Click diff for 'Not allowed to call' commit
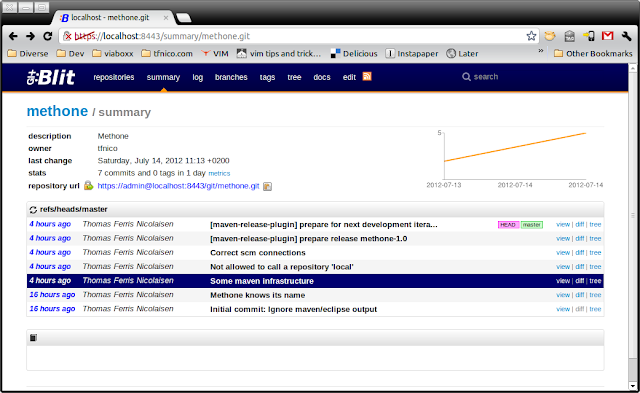Viewport: 640px width, 393px height. (580, 267)
